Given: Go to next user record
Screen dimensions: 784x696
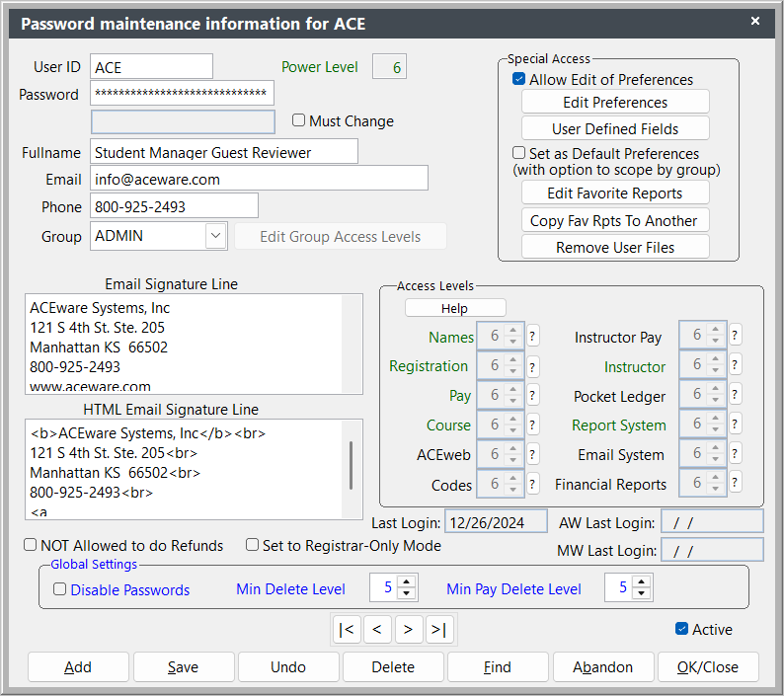Looking at the screenshot, I should pos(408,629).
